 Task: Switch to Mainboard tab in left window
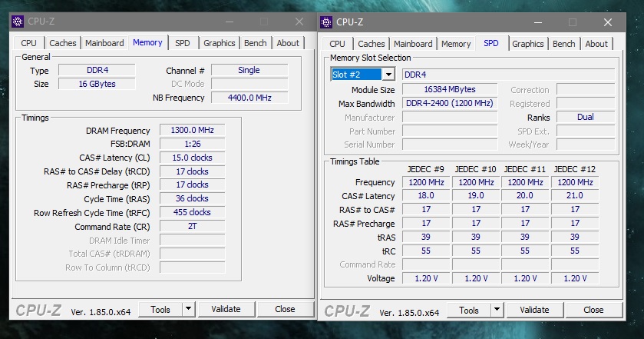pyautogui.click(x=104, y=43)
